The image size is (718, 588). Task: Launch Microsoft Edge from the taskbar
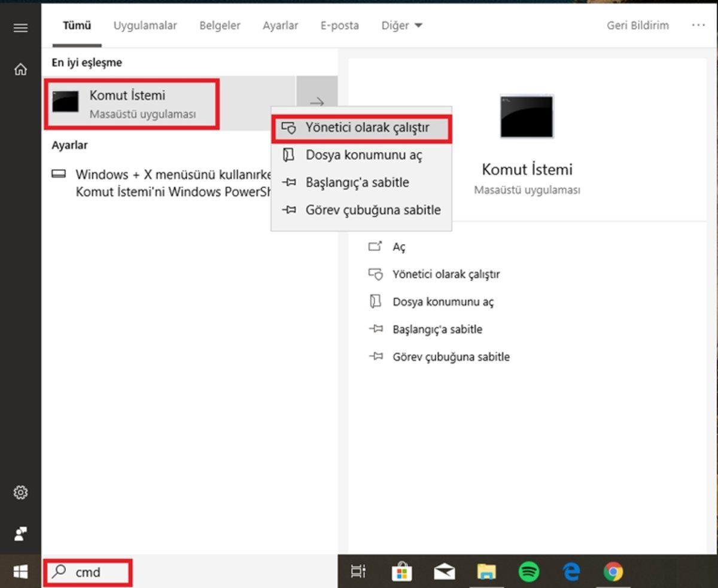(571, 572)
